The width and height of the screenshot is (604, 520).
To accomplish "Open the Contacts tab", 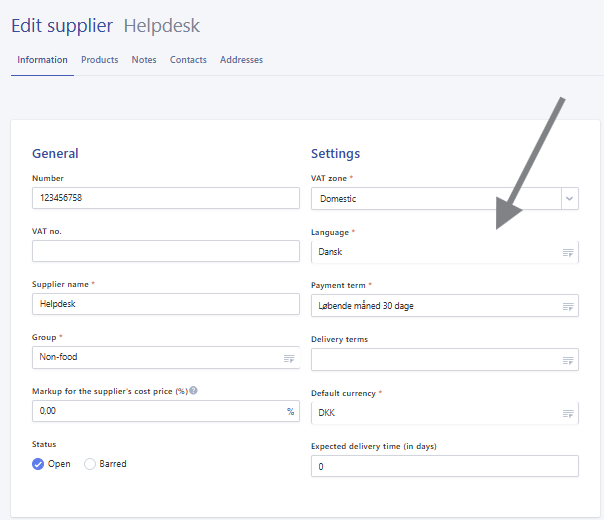I will click(x=188, y=60).
